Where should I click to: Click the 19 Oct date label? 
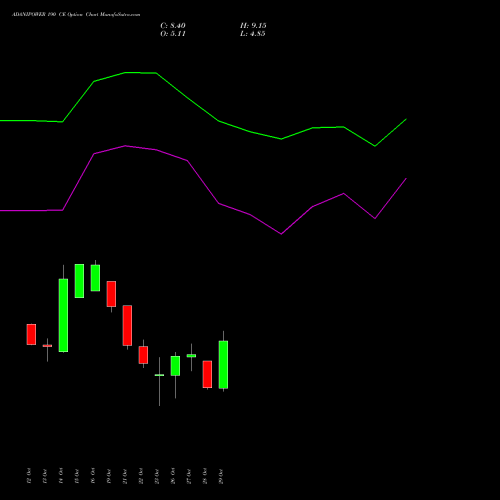point(109,476)
